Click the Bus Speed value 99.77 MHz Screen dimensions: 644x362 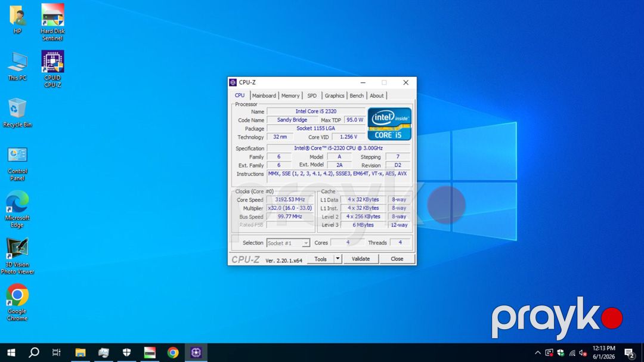tap(290, 216)
